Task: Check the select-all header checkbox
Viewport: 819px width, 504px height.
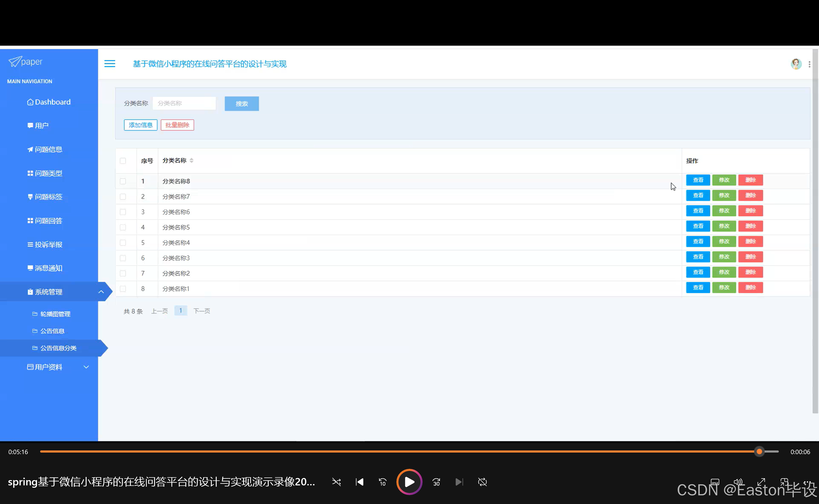Action: (123, 161)
